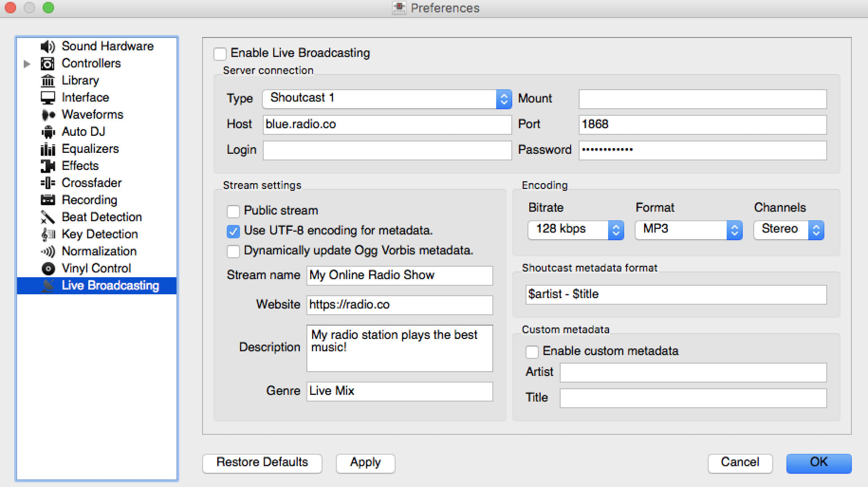Click the custom metadata Artist field
The image size is (868, 487).
tap(693, 373)
